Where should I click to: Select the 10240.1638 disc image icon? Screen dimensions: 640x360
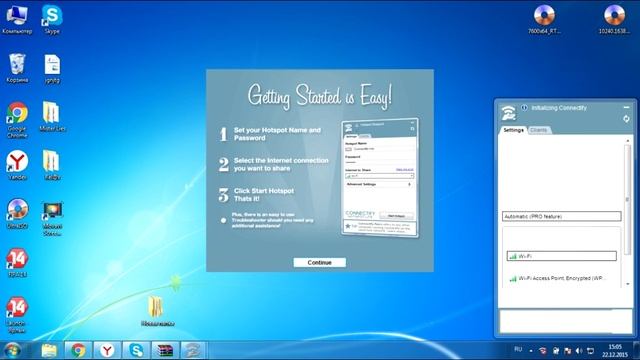[x=614, y=20]
